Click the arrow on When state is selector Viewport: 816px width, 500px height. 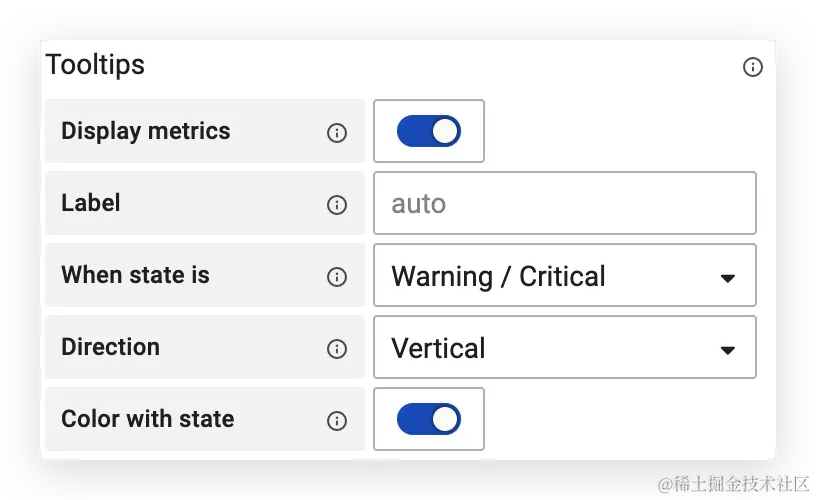tap(728, 278)
